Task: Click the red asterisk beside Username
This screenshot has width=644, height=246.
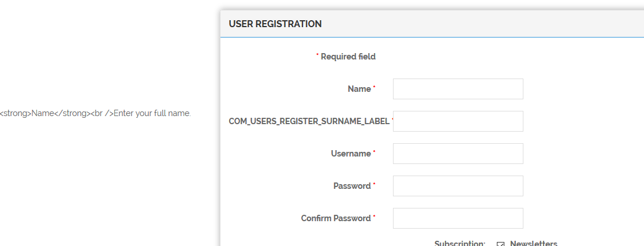Action: tap(374, 152)
